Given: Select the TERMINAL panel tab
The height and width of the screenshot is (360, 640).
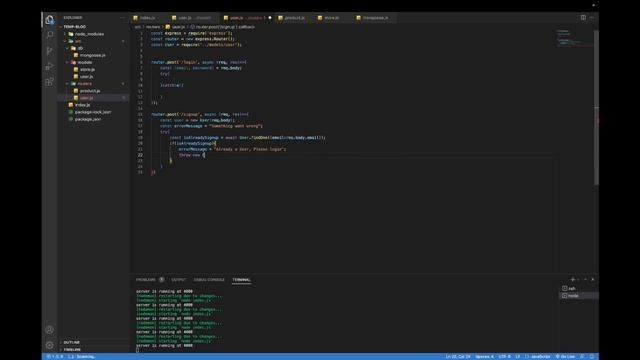Looking at the screenshot, I should [241, 280].
